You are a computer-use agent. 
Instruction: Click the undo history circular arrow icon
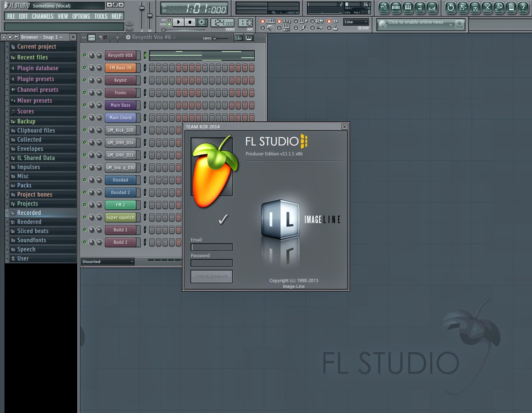451,7
